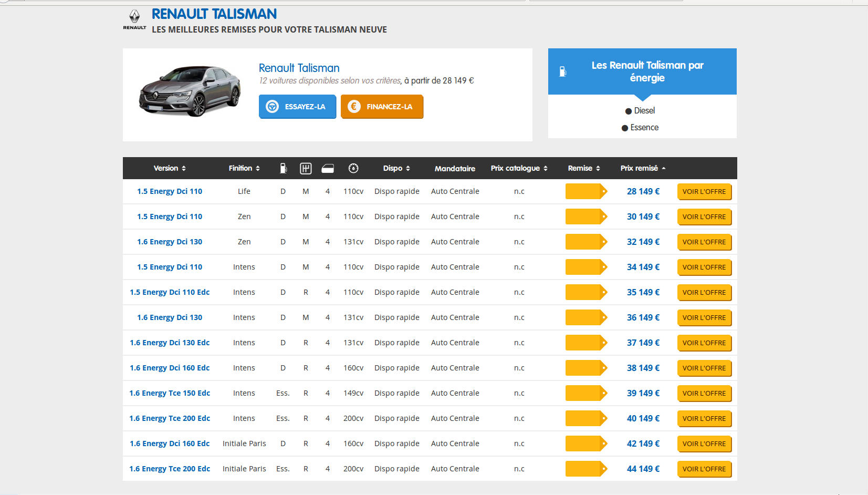The width and height of the screenshot is (868, 495).
Task: Click horsepower gauge icon column header
Action: [353, 168]
